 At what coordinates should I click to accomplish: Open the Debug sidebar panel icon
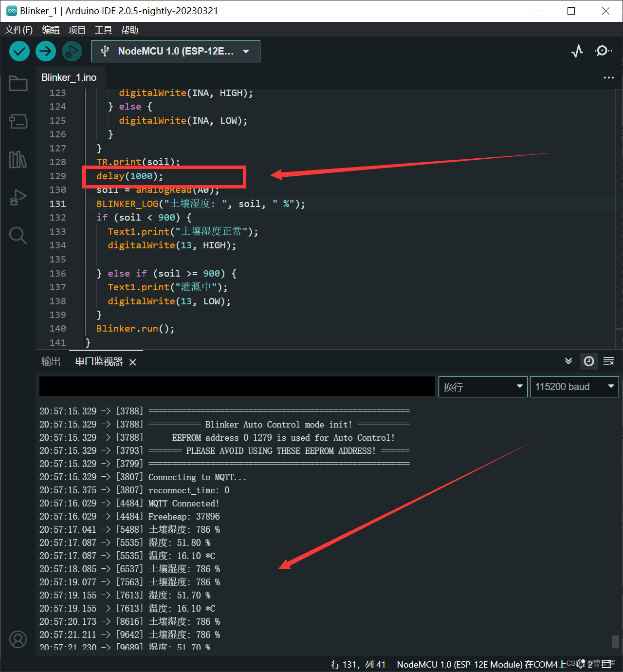(x=18, y=197)
